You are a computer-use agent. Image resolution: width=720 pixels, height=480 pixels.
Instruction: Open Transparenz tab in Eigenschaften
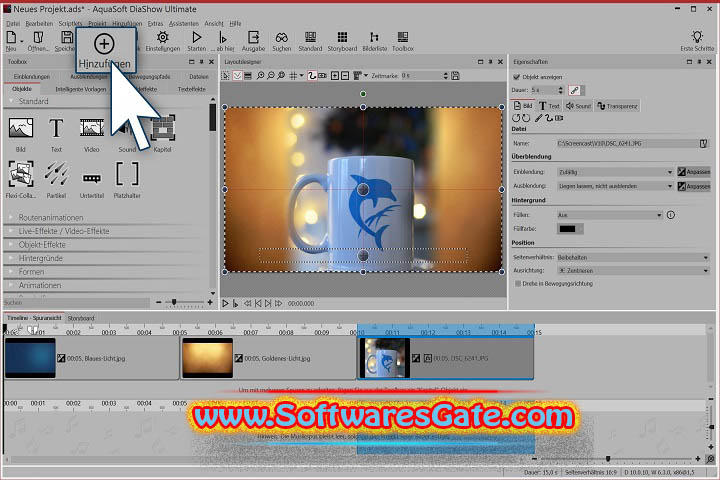(617, 106)
